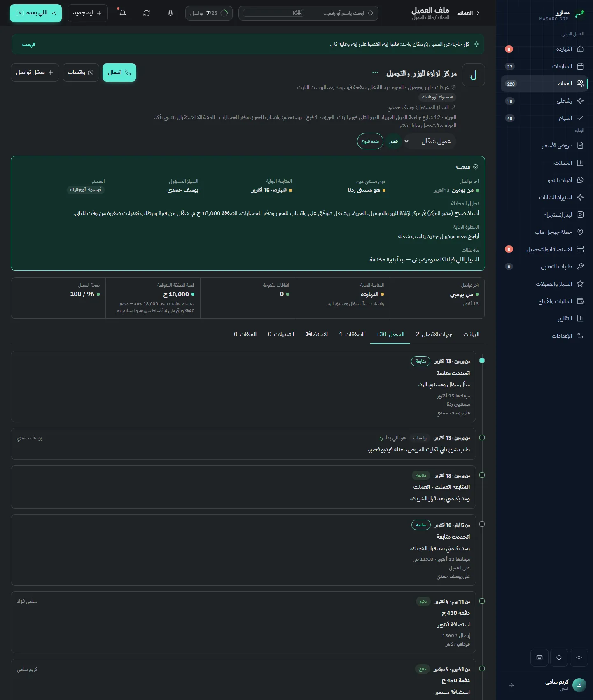593x700 pixels.
Task: Switch to البيانات tab
Action: [x=471, y=334]
